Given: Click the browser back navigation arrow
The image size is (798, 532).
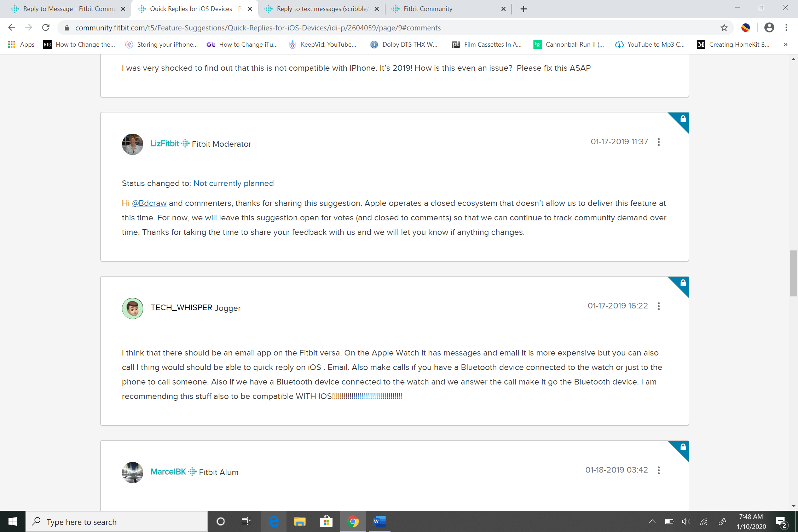Looking at the screenshot, I should pos(12,27).
